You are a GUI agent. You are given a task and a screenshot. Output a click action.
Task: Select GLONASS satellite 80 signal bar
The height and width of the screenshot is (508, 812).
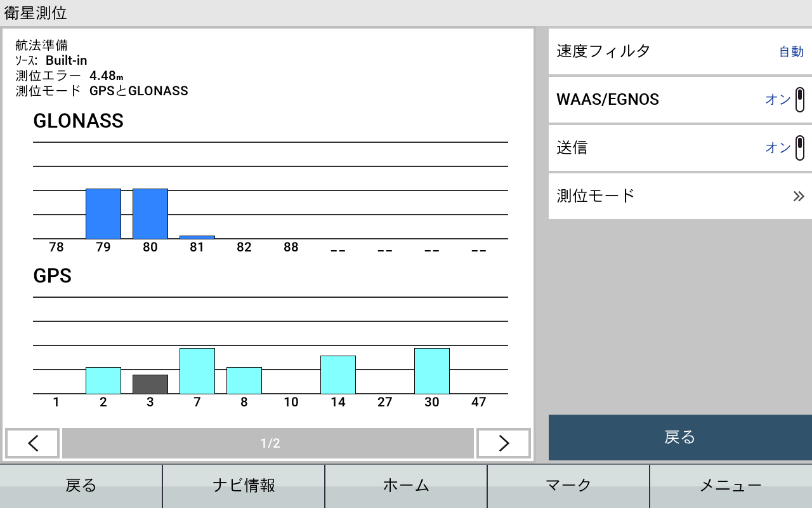[x=150, y=214]
